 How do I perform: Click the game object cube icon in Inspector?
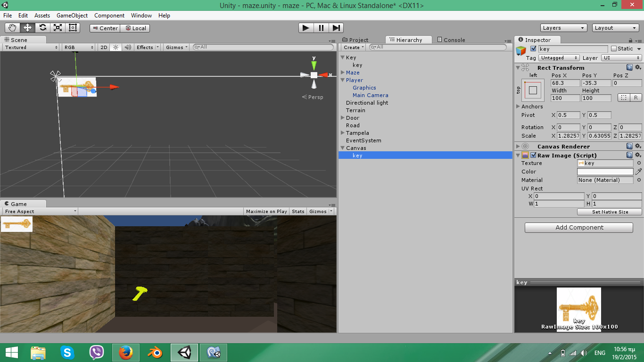tap(521, 51)
